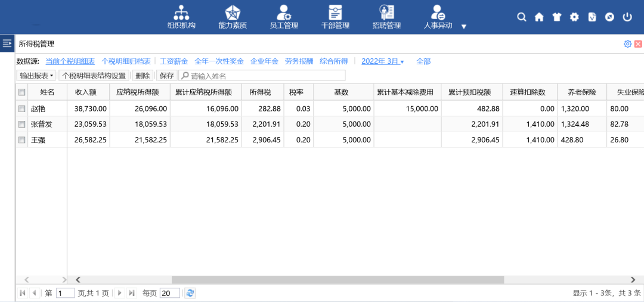The image size is (644, 302).
Task: Click the 请输入姓名 search field
Action: pos(266,76)
